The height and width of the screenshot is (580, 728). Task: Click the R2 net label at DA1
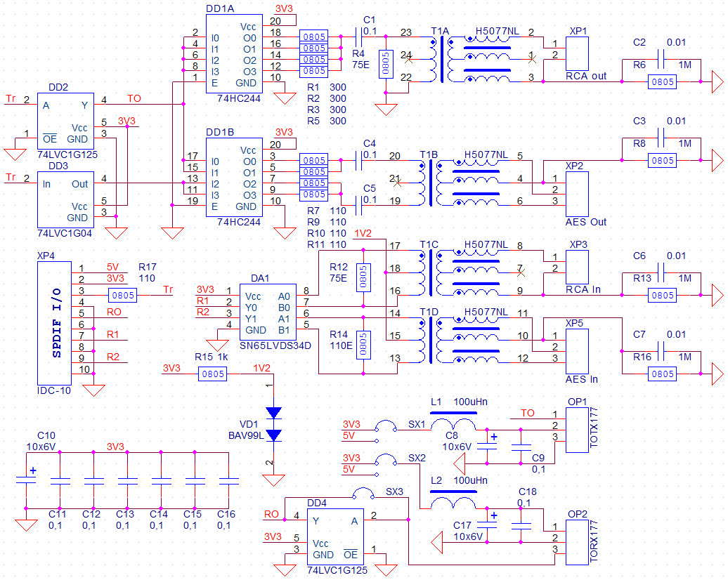point(203,312)
